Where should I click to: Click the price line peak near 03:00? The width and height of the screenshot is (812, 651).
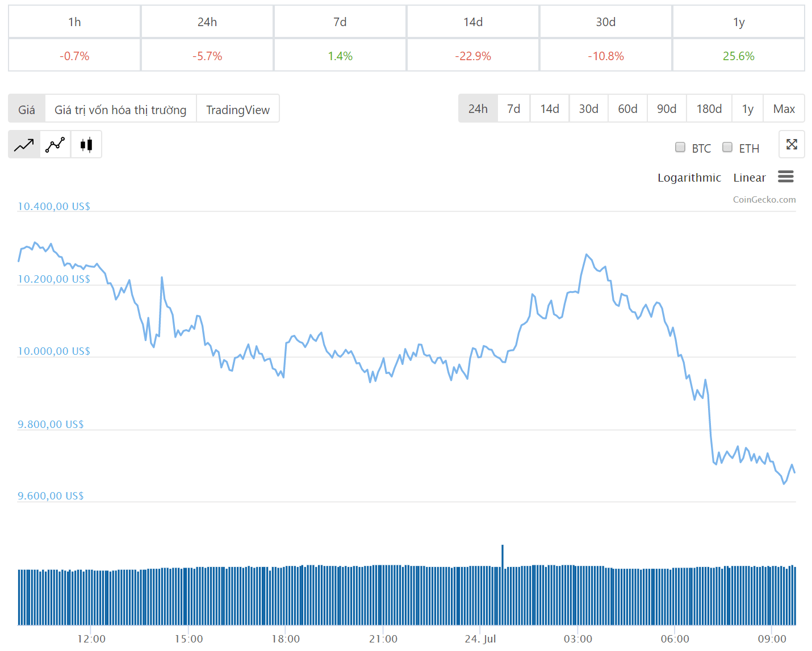coord(587,255)
